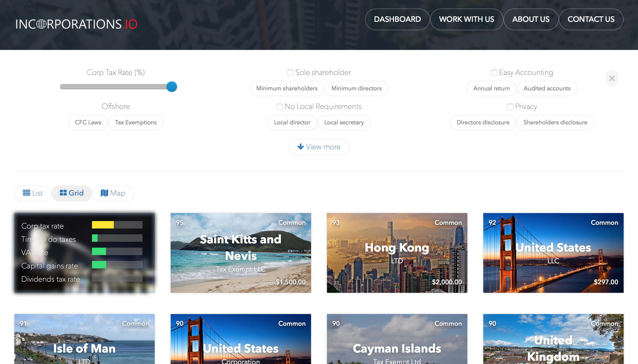Enable No Local Requirements filter
638x364 pixels.
tap(280, 107)
